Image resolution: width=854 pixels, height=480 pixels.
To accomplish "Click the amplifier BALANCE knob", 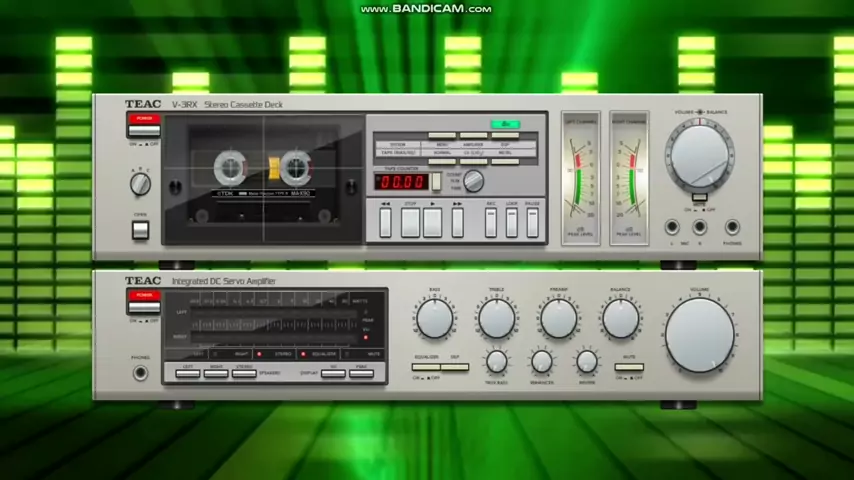I will click(620, 319).
